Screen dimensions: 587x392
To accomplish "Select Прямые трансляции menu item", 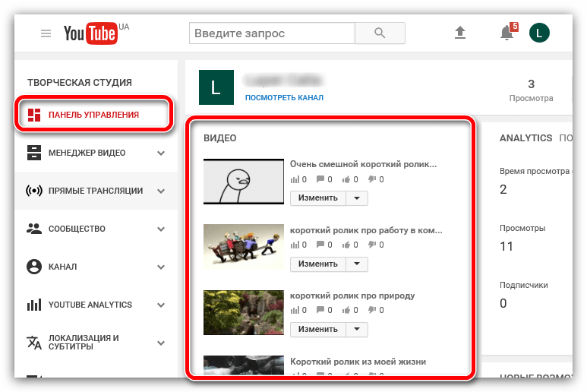I will pyautogui.click(x=96, y=191).
